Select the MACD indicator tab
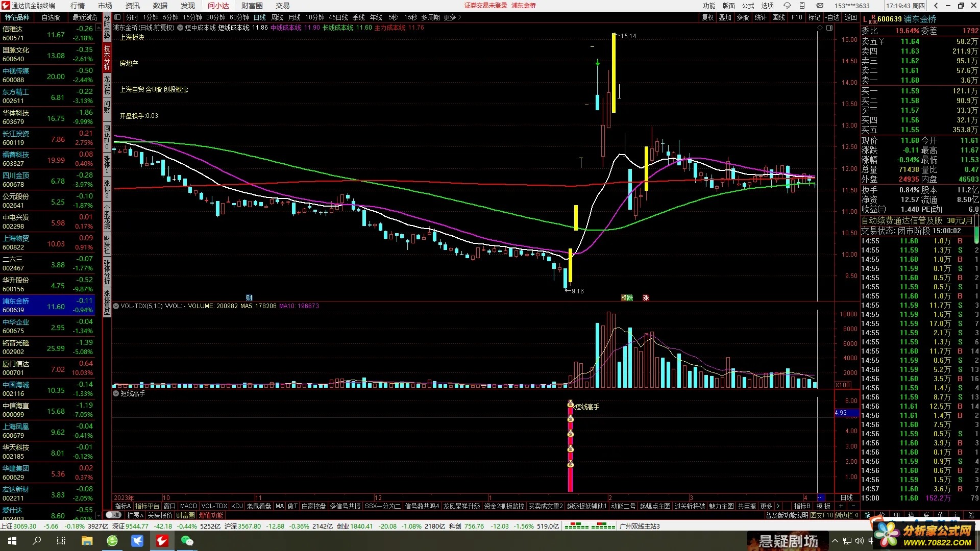This screenshot has width=980, height=551. click(188, 506)
